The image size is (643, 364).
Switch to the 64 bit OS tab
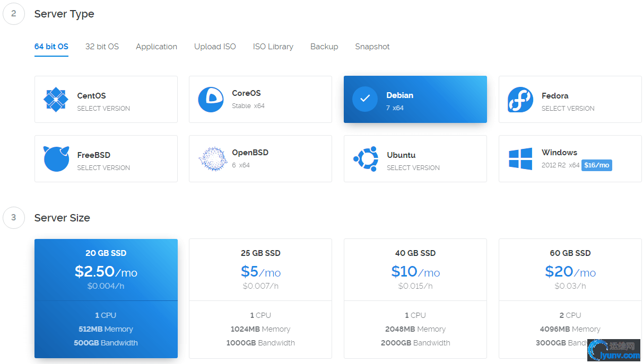point(51,47)
